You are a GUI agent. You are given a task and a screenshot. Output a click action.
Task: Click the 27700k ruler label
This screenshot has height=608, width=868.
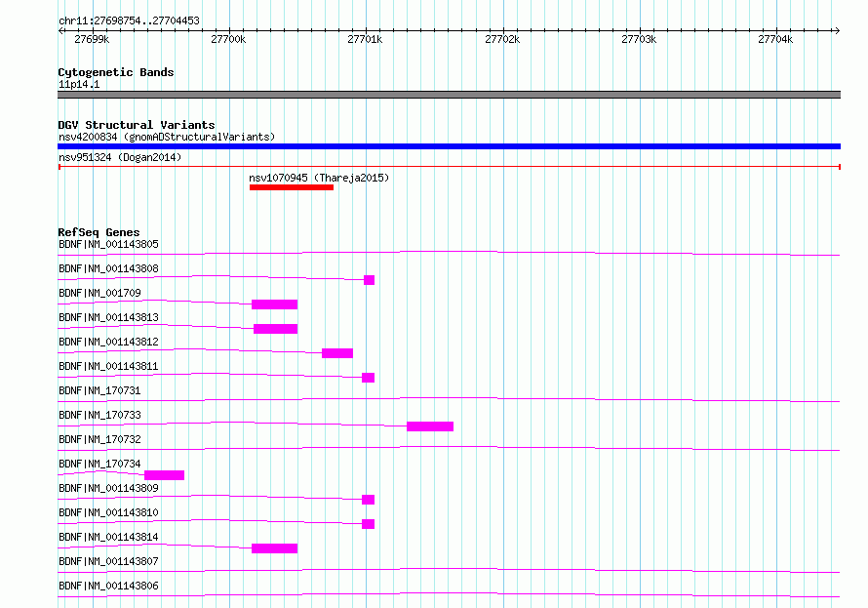(x=228, y=39)
